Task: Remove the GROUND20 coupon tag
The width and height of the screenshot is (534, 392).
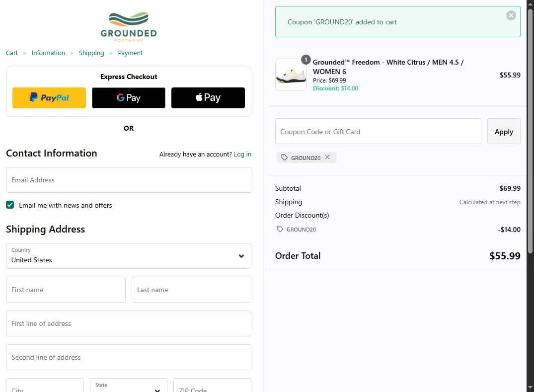Action: [x=327, y=157]
